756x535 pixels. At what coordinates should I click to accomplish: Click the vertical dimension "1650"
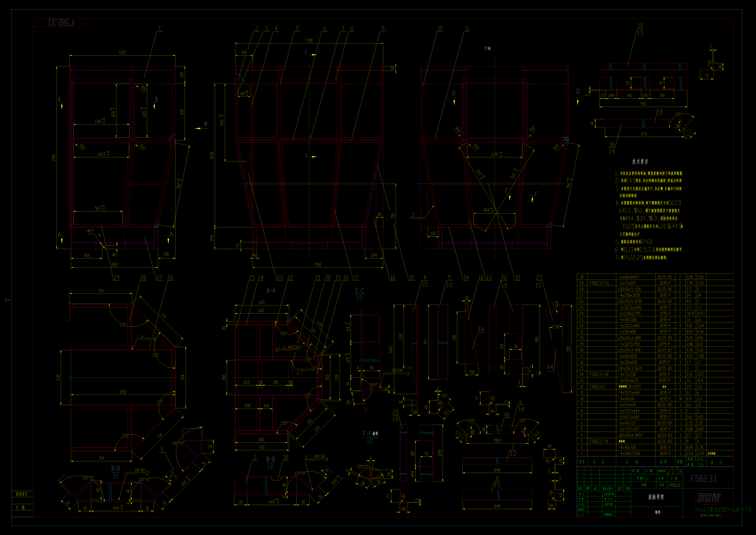(212, 155)
